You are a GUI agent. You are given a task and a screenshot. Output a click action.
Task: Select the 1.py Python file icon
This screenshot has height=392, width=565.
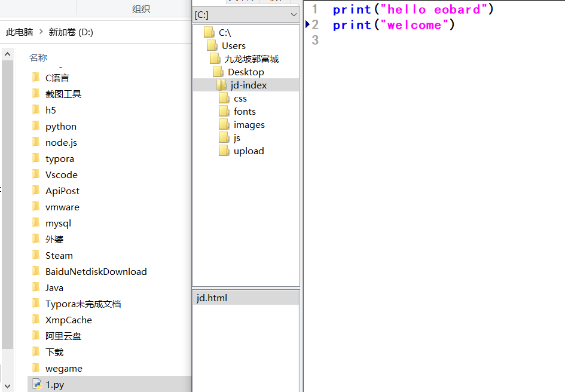(36, 384)
